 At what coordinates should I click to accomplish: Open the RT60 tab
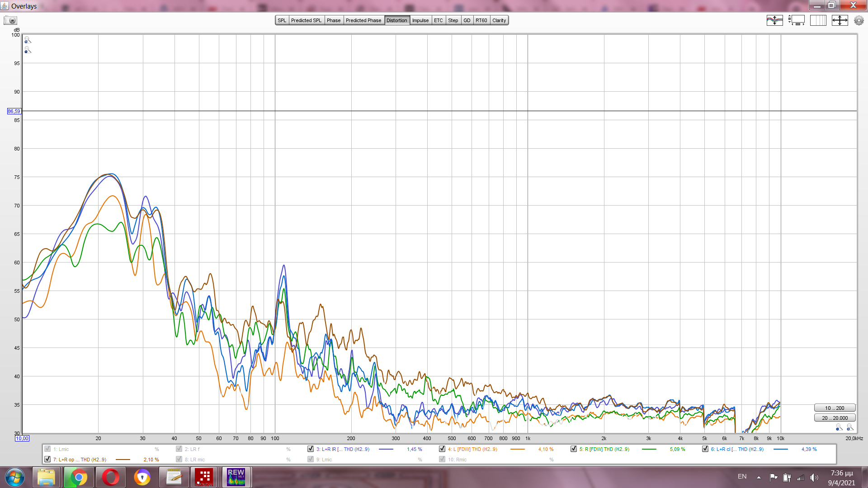coord(481,20)
